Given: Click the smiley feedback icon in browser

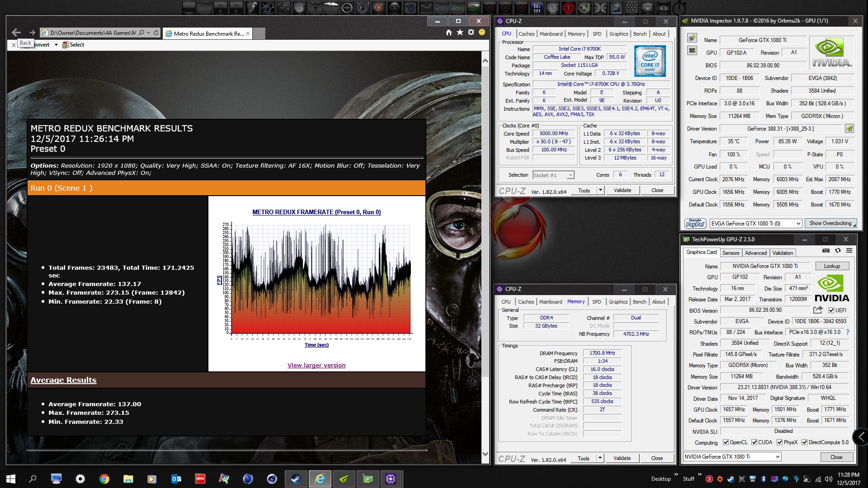Looking at the screenshot, I should coord(482,33).
